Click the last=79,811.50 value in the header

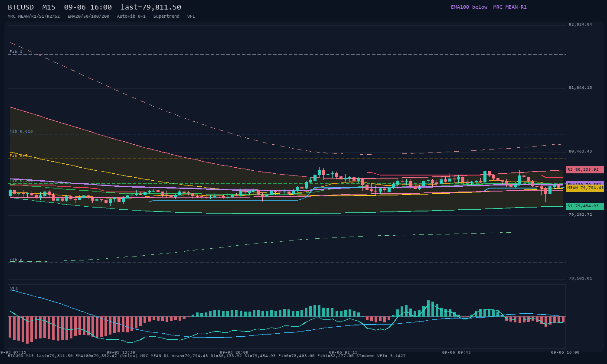[x=151, y=7]
